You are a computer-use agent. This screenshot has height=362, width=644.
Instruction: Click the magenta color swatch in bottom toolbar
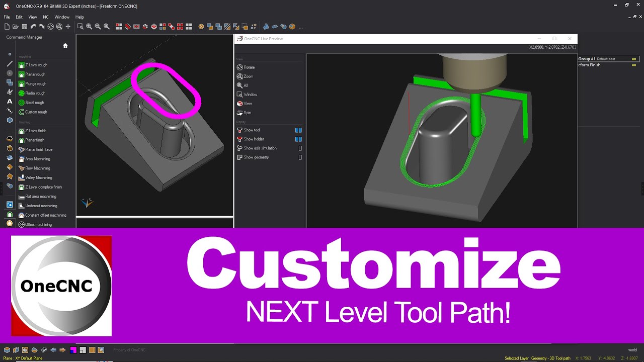click(73, 350)
